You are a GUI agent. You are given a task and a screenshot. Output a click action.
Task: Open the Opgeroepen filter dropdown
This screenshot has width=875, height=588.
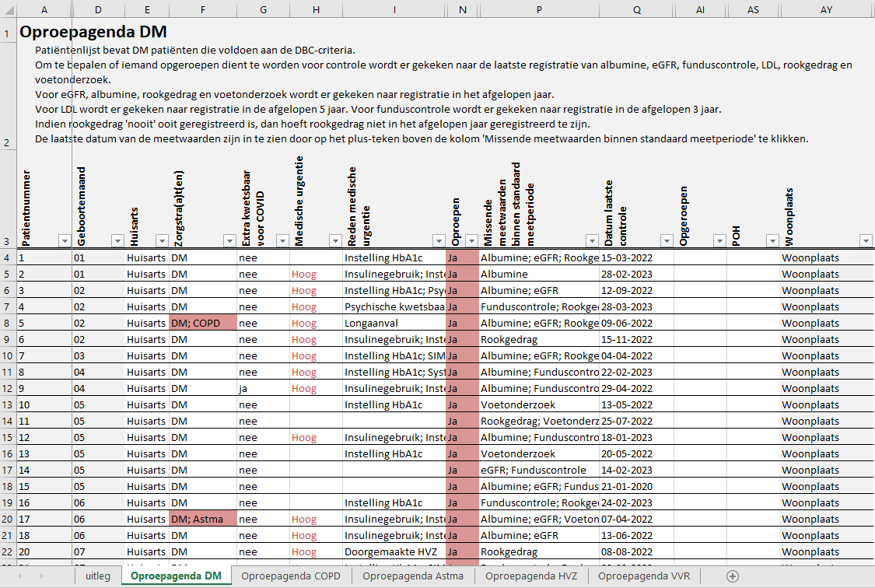(x=720, y=241)
